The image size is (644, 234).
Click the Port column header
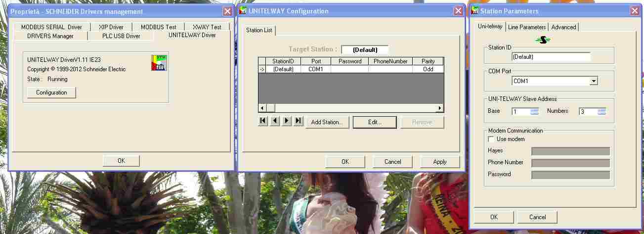(315, 61)
